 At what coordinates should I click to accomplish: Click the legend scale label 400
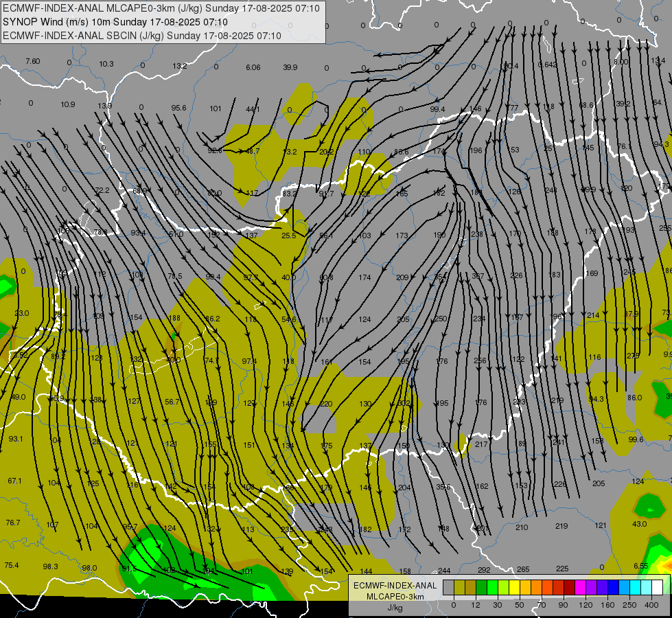651,605
